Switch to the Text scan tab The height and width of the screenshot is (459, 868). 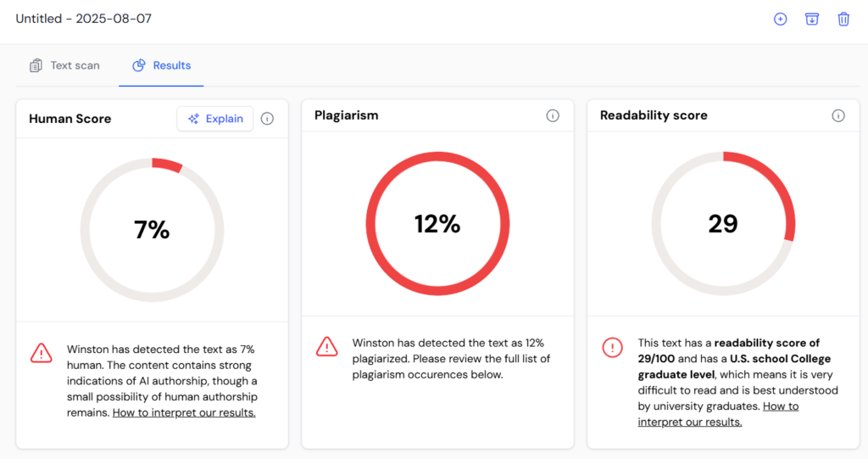pyautogui.click(x=64, y=65)
